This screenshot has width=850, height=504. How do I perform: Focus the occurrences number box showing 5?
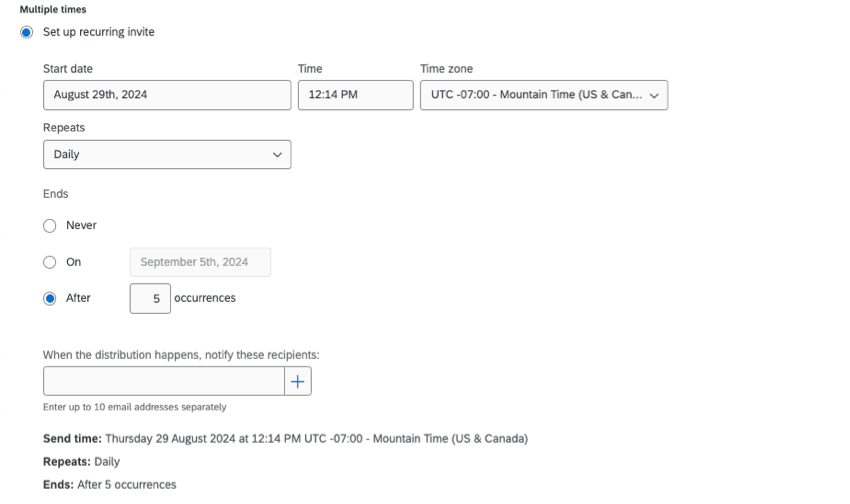(150, 298)
